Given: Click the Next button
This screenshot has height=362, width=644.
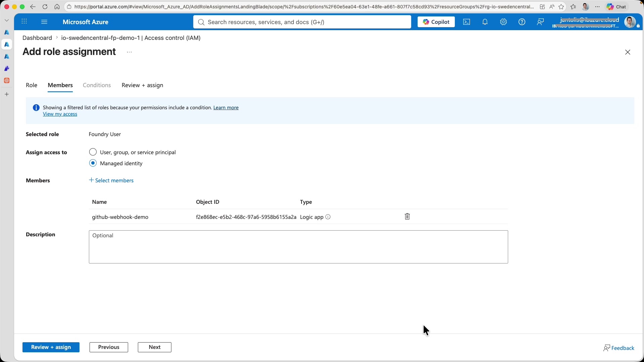Looking at the screenshot, I should point(155,347).
